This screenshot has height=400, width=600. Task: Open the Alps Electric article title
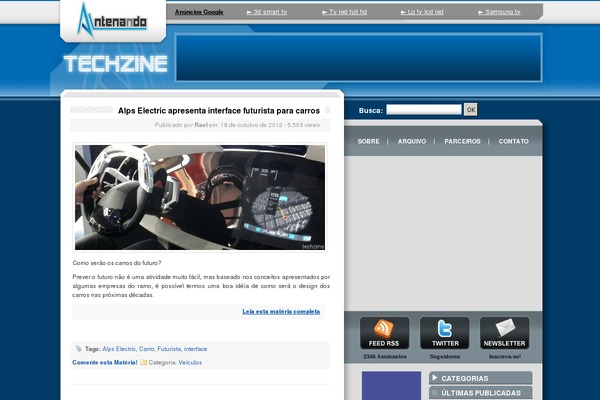[x=218, y=111]
